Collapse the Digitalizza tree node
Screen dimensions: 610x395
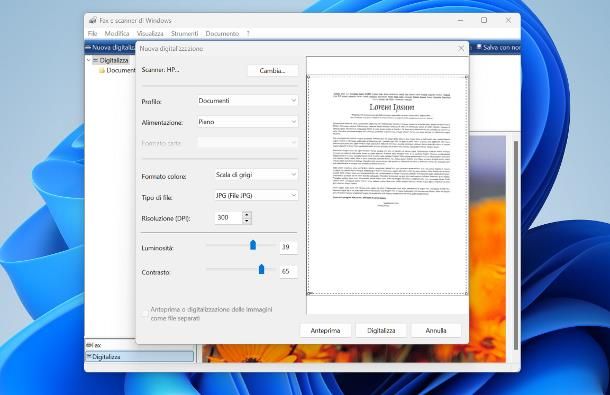coord(88,60)
